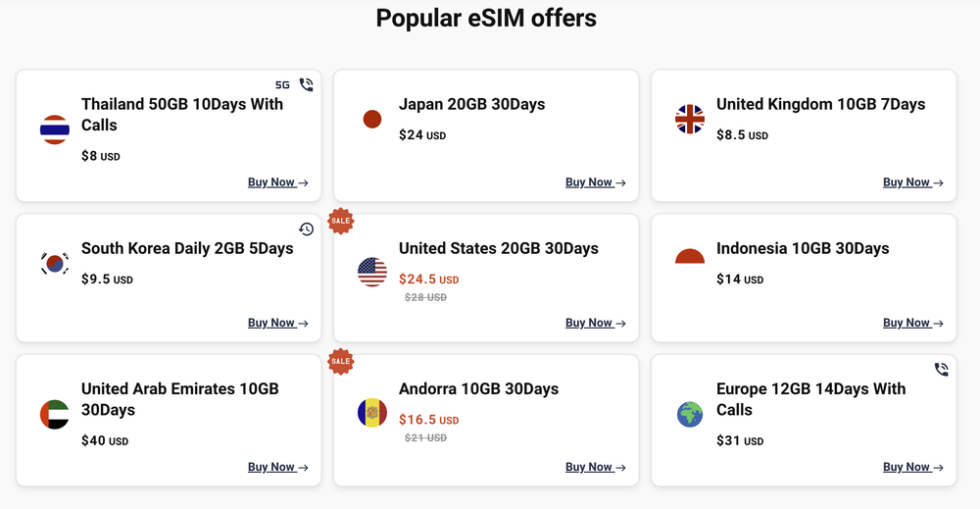The width and height of the screenshot is (980, 509).
Task: Click the SALE badge on United States offer
Action: point(340,221)
